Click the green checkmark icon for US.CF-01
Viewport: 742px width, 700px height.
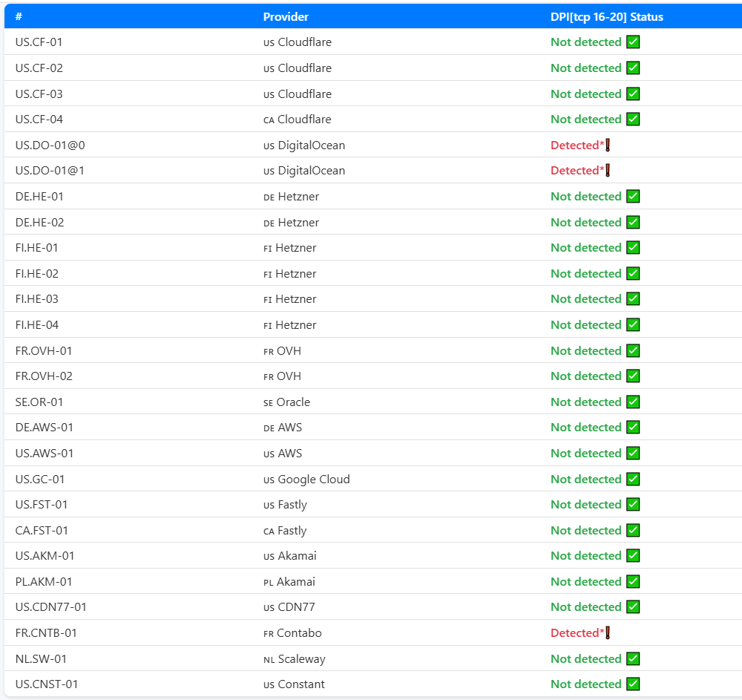[x=633, y=42]
